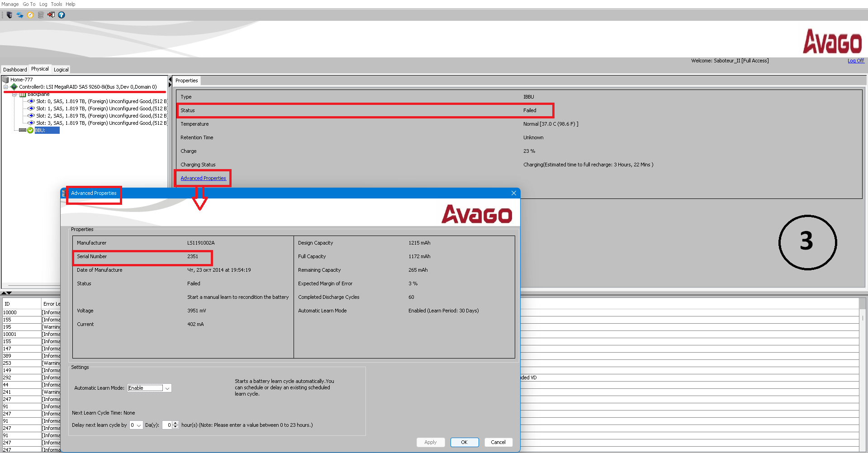
Task: Click the Slot 3 drive icon
Action: point(31,123)
